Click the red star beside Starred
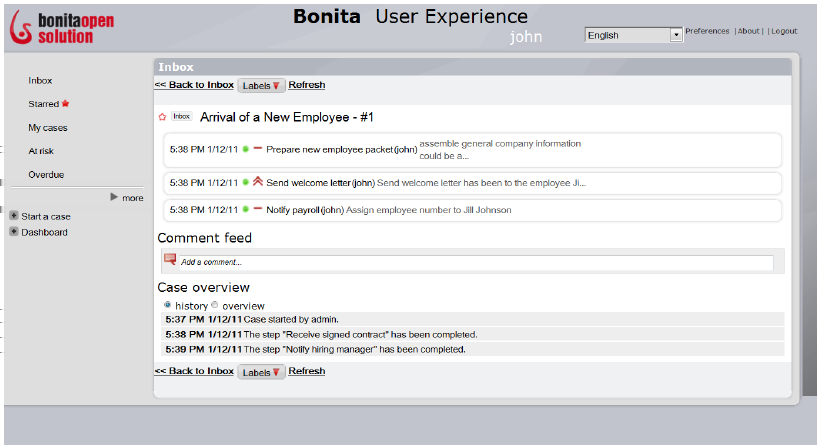This screenshot has height=447, width=821. pyautogui.click(x=65, y=104)
